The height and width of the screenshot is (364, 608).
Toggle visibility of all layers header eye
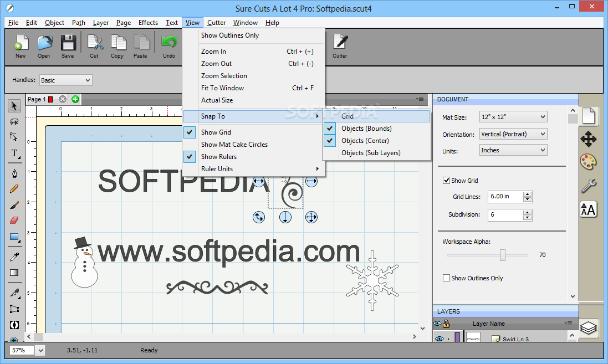tap(438, 324)
